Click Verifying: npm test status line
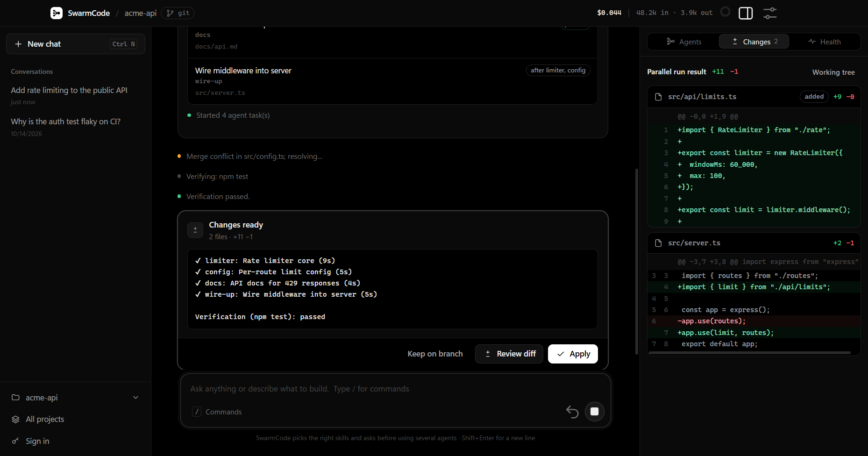 (x=217, y=176)
